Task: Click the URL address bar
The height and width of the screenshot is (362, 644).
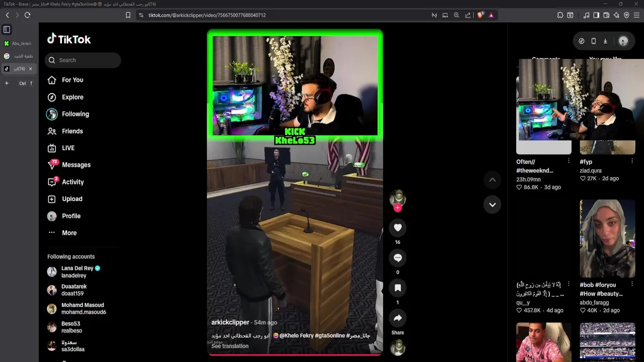Action: tap(287, 15)
